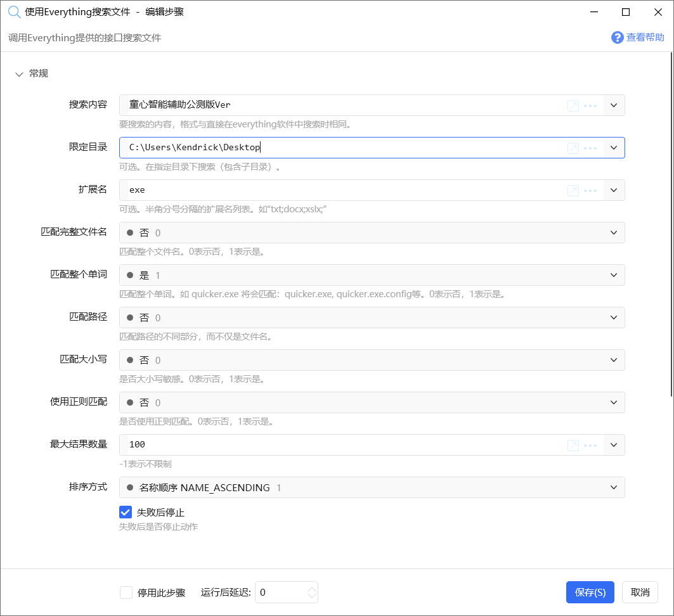Click the description '调用Everything提供的接口搜索文件'
Image resolution: width=674 pixels, height=616 pixels.
tap(85, 38)
